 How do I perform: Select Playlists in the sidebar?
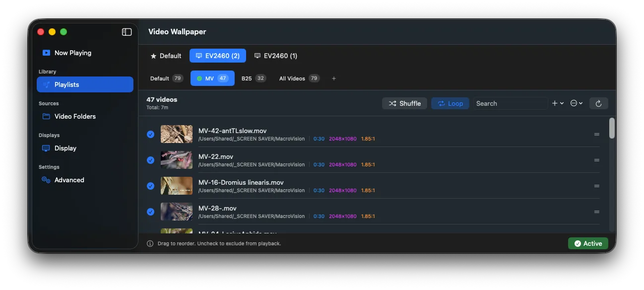click(x=85, y=84)
